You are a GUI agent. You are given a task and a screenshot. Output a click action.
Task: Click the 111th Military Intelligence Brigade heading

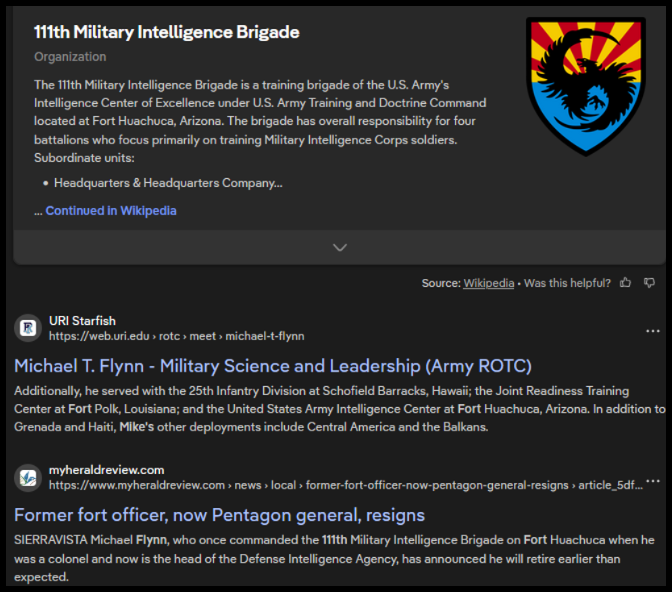pyautogui.click(x=166, y=32)
